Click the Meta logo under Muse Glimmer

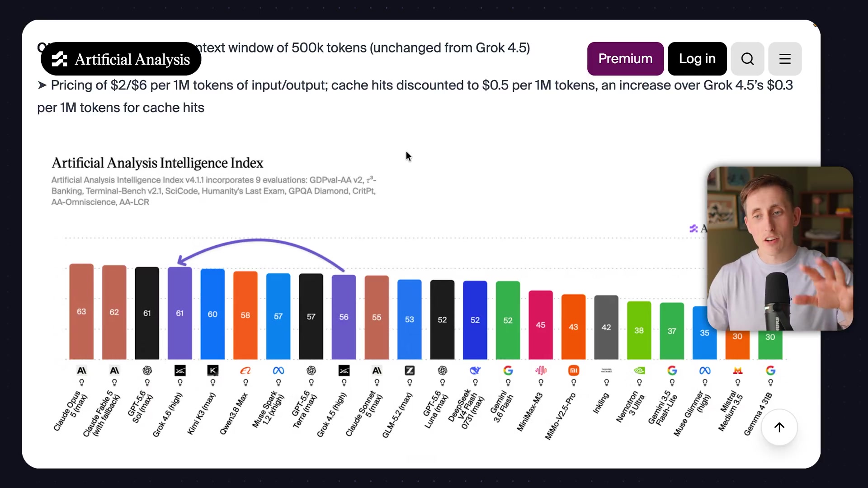point(705,371)
